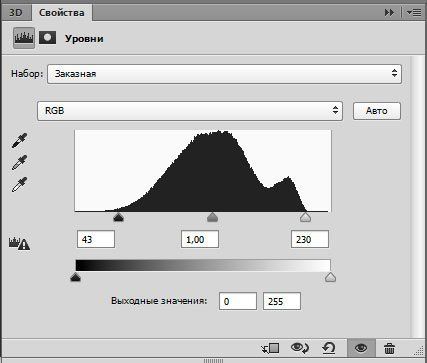The width and height of the screenshot is (427, 363).
Task: Click the histogram graph area
Action: 203,171
